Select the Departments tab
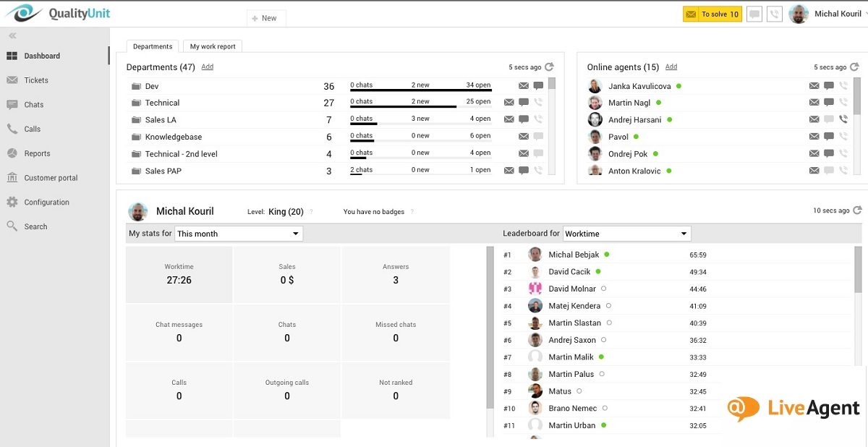The height and width of the screenshot is (447, 868). point(152,46)
